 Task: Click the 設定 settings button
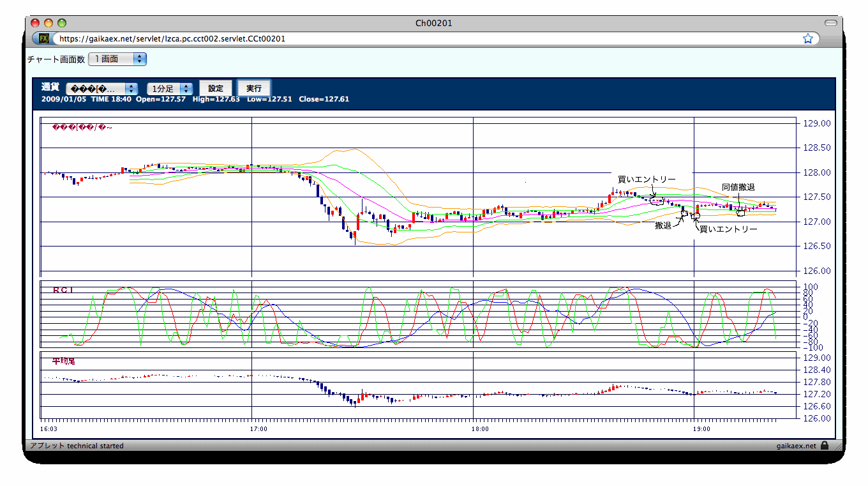[x=216, y=88]
